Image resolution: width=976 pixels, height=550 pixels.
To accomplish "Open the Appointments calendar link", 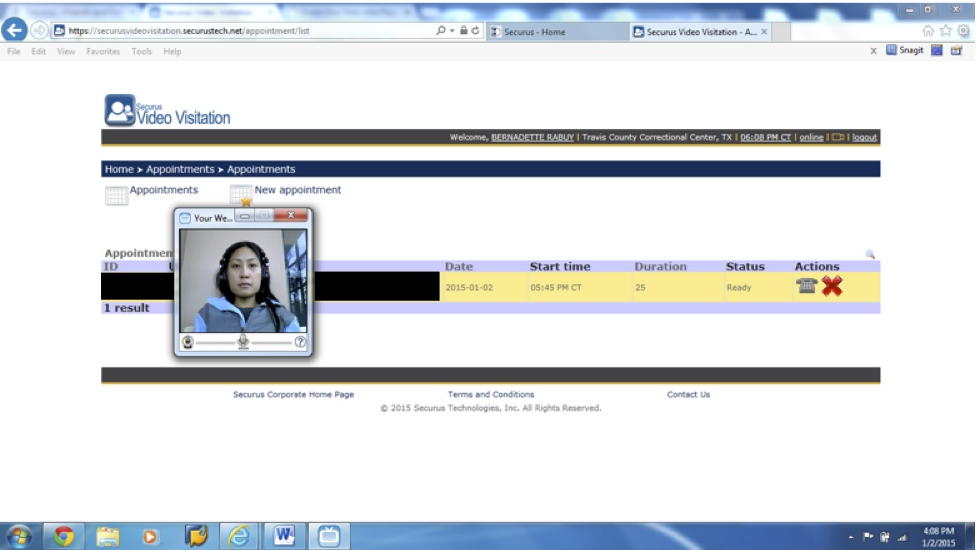I will (x=164, y=190).
